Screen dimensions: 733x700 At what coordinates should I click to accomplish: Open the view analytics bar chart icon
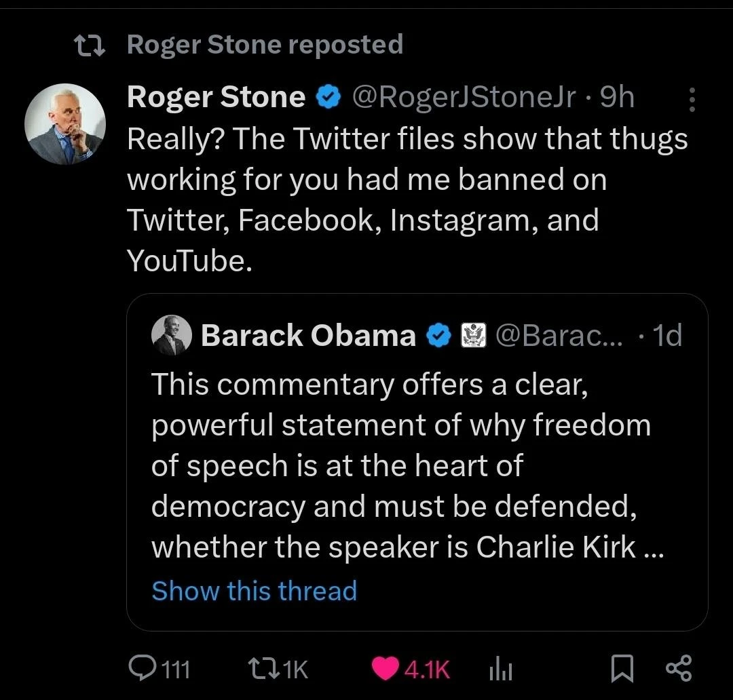pyautogui.click(x=500, y=669)
